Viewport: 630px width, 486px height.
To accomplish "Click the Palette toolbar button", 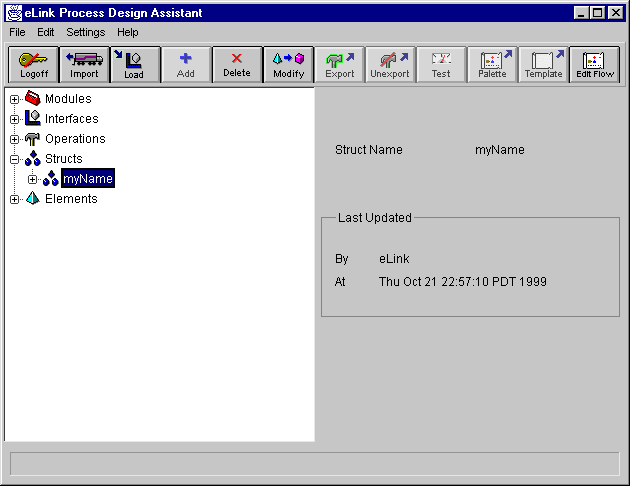I will [x=492, y=65].
